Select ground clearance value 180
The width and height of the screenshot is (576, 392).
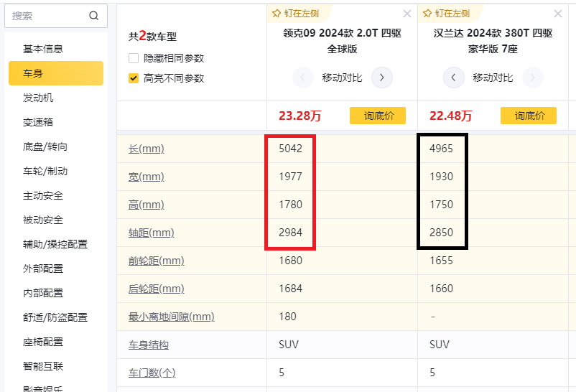(287, 317)
